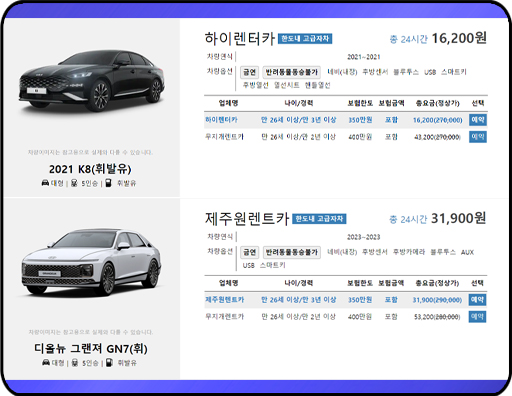
Task: Click 열선시트 option in K8 options
Action: (x=287, y=85)
